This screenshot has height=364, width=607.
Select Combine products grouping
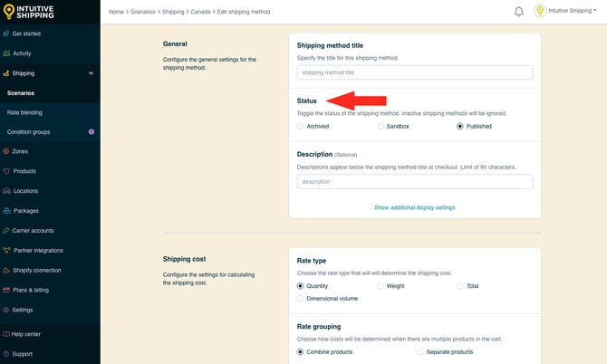tap(300, 351)
